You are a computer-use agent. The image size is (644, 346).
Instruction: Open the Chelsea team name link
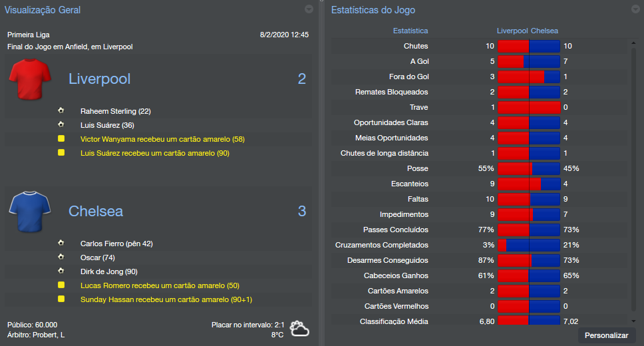tap(96, 212)
